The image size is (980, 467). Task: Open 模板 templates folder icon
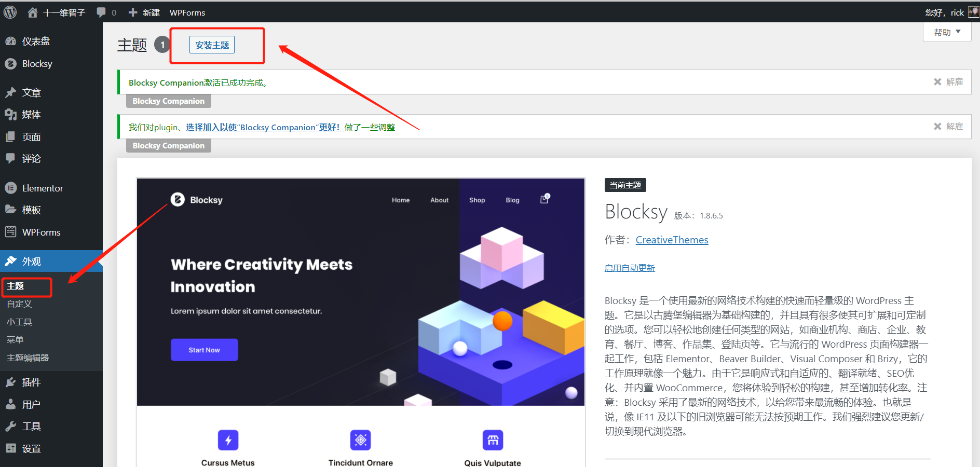[11, 210]
